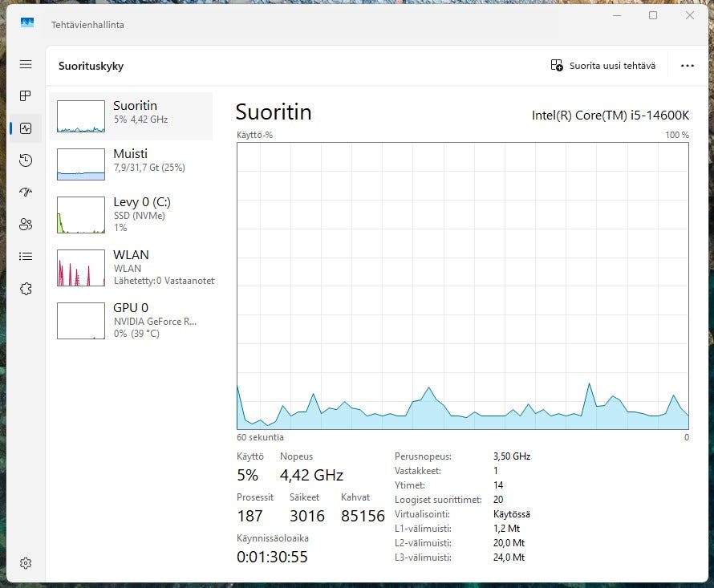The width and height of the screenshot is (714, 588).
Task: Close the Tehtävienhallinta window
Action: [x=690, y=16]
